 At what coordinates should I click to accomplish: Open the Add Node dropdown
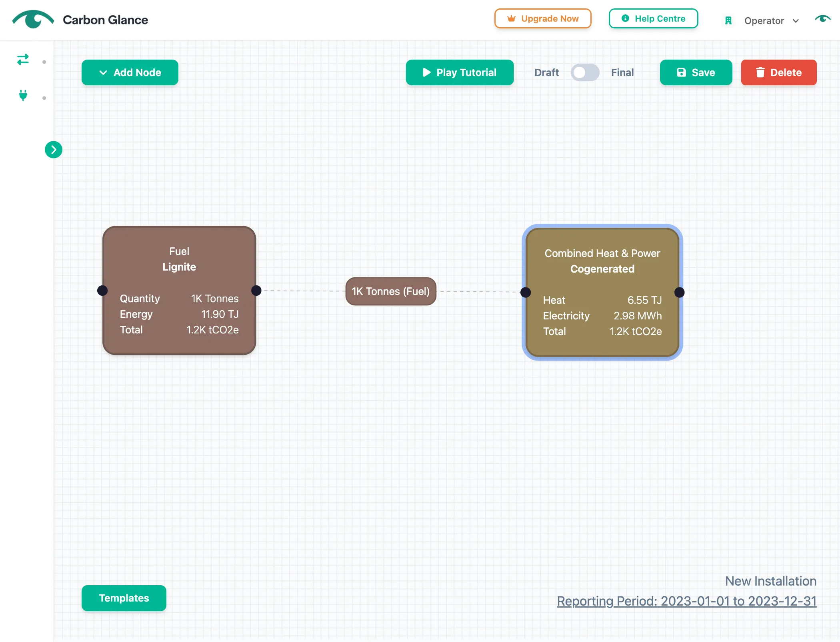click(130, 72)
